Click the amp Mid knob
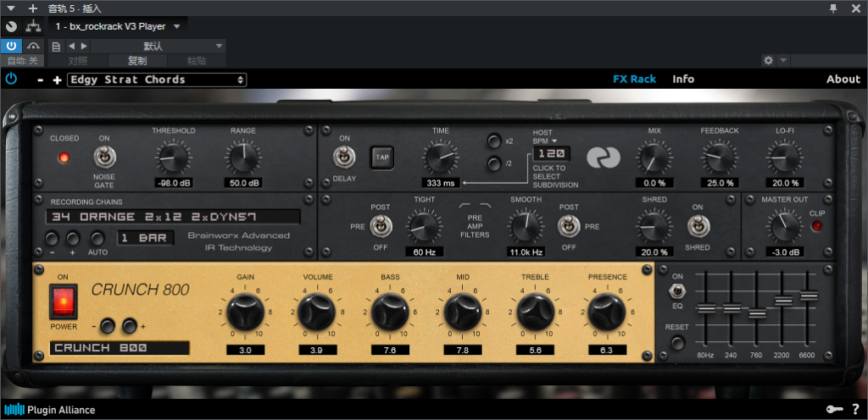 pyautogui.click(x=463, y=312)
